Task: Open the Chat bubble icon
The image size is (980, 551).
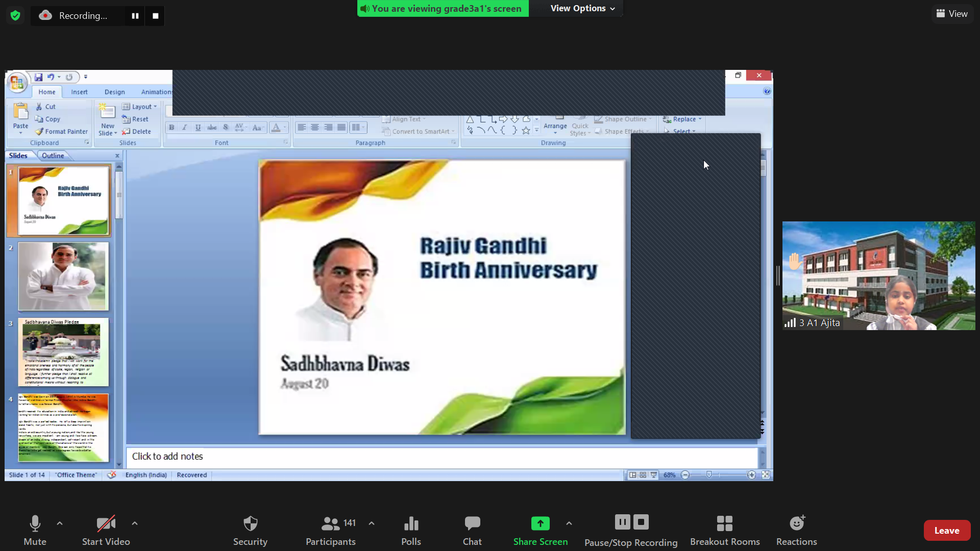Action: (472, 523)
